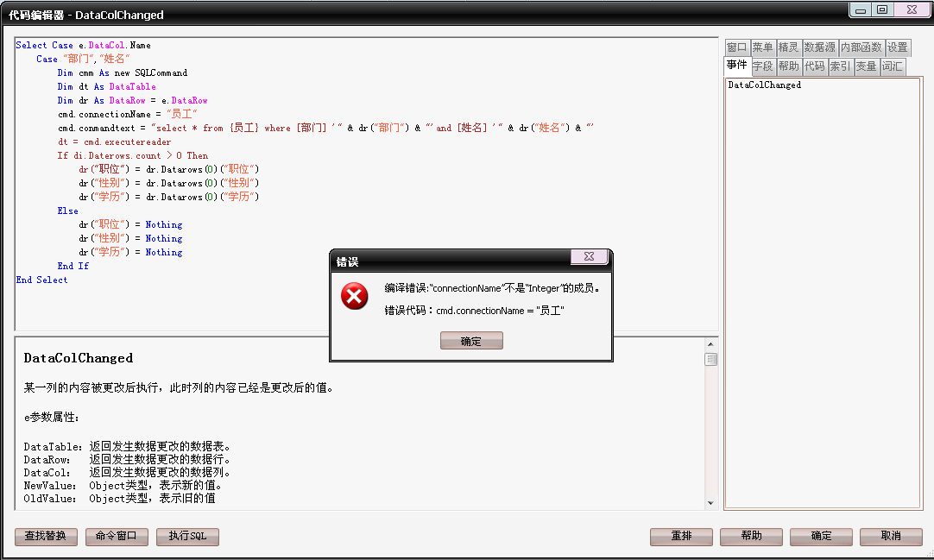The height and width of the screenshot is (560, 934).
Task: Close the 错误 dialog with X
Action: tap(589, 256)
